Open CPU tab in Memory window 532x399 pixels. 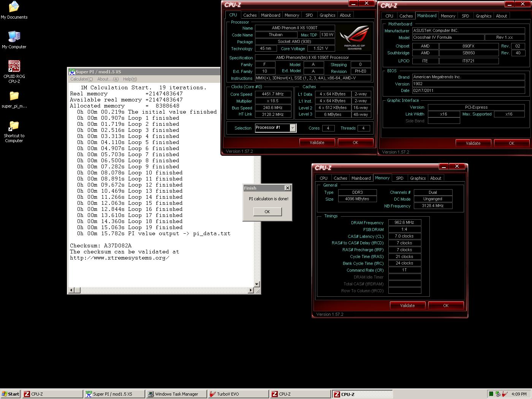point(323,178)
